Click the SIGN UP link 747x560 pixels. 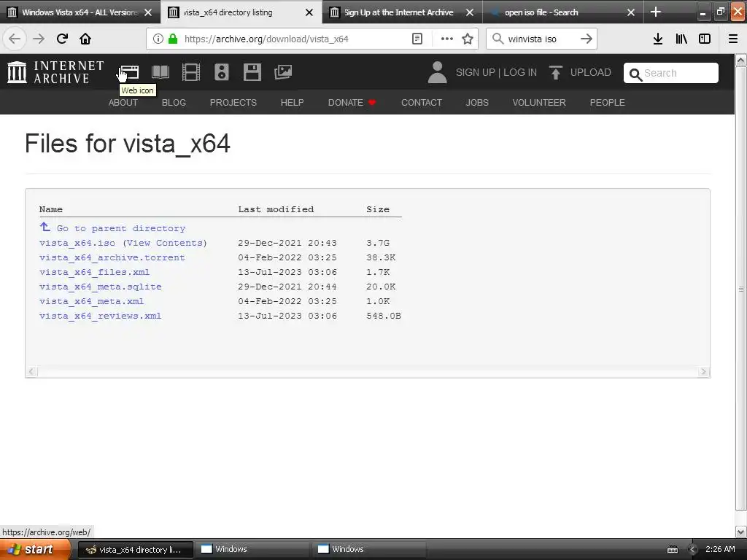tap(476, 72)
